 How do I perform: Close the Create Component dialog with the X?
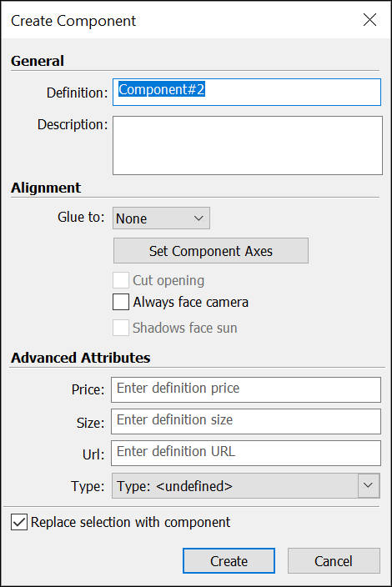coord(369,20)
